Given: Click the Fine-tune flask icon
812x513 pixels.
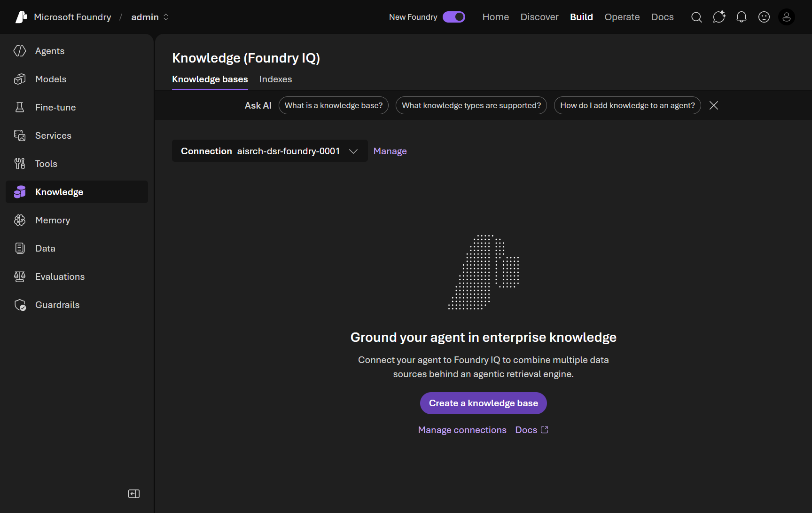Looking at the screenshot, I should click(x=20, y=107).
